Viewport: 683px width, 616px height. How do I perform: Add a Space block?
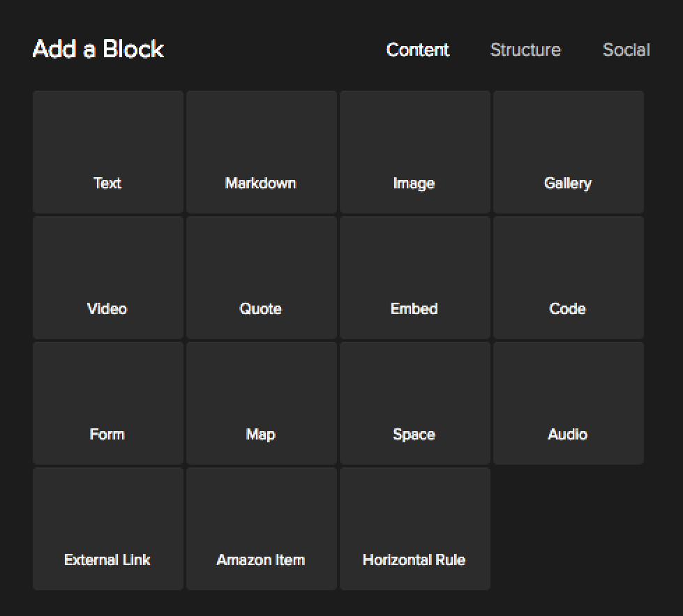(414, 403)
